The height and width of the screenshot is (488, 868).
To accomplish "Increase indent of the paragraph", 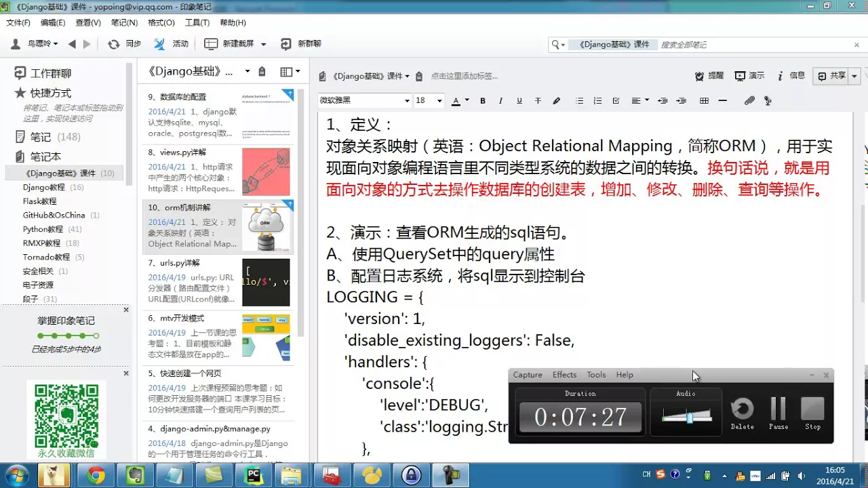I will [681, 101].
